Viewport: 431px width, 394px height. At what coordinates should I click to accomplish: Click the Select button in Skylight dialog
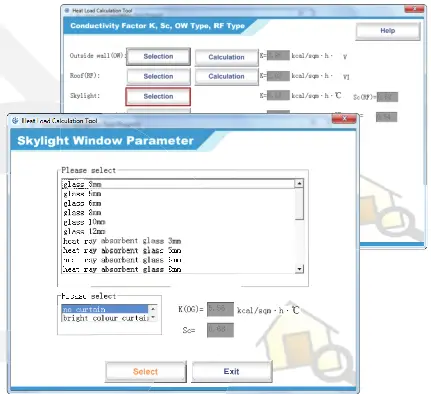pyautogui.click(x=145, y=371)
